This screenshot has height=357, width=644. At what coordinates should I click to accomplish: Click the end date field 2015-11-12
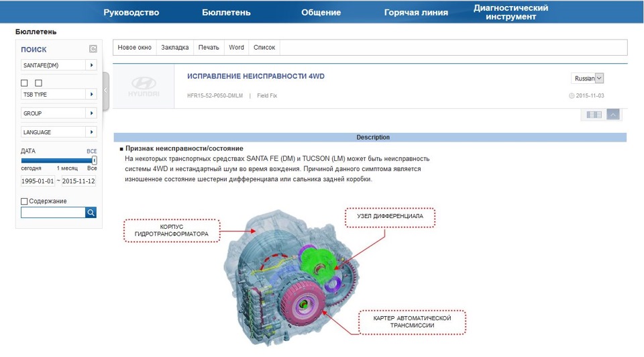[x=78, y=181]
